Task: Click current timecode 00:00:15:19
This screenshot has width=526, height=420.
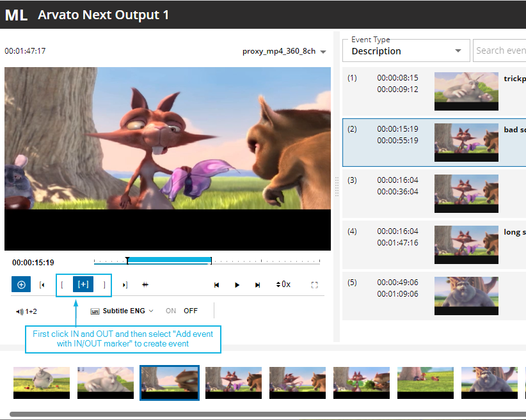Action: (x=33, y=263)
